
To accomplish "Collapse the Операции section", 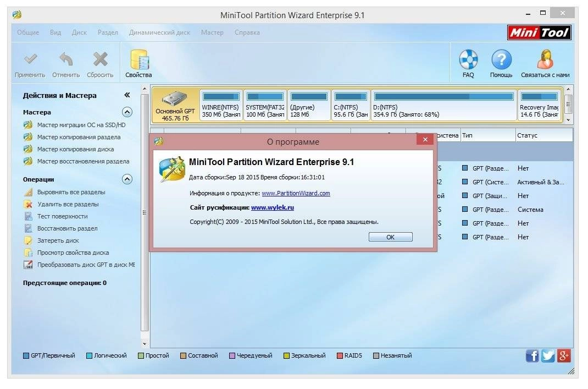I will point(127,179).
